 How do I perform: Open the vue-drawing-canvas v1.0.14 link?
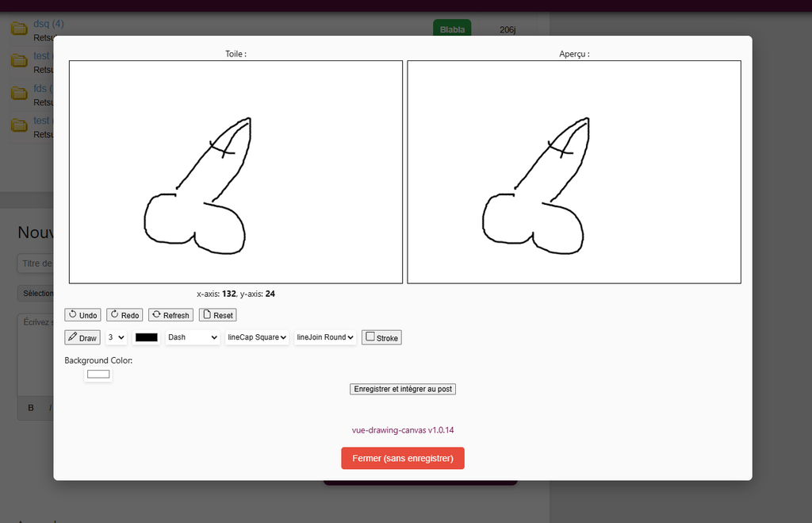(x=403, y=430)
